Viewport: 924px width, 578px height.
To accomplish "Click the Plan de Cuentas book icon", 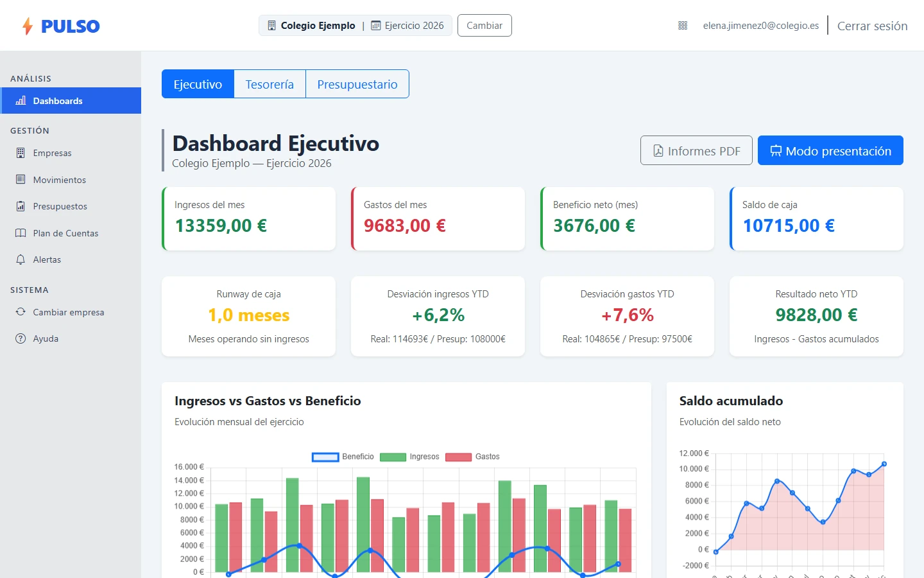I will [x=21, y=233].
